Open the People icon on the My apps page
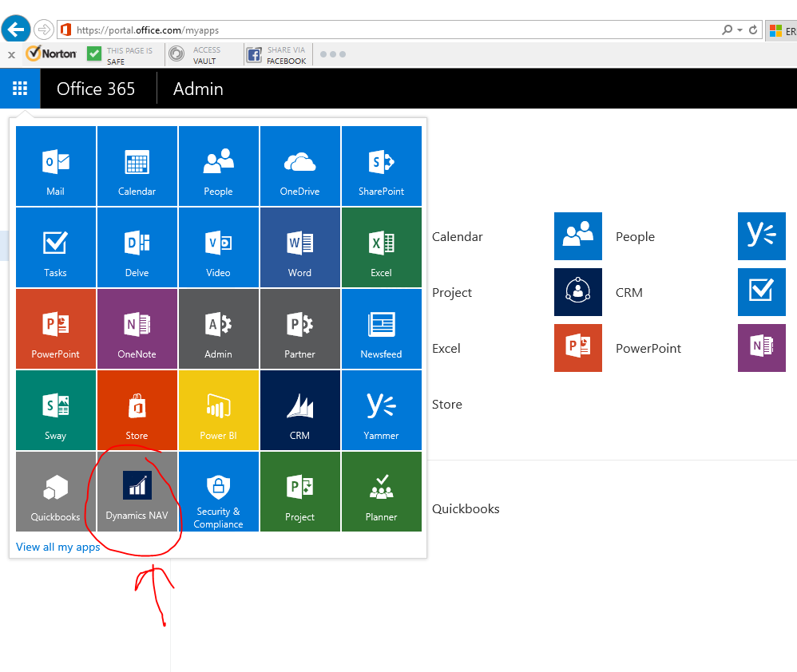Image resolution: width=797 pixels, height=672 pixels. coord(578,236)
